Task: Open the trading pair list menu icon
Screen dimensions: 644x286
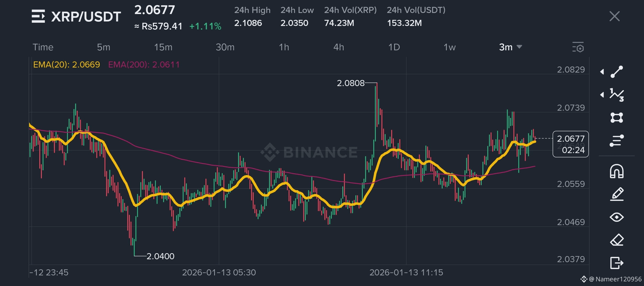Action: tap(38, 16)
